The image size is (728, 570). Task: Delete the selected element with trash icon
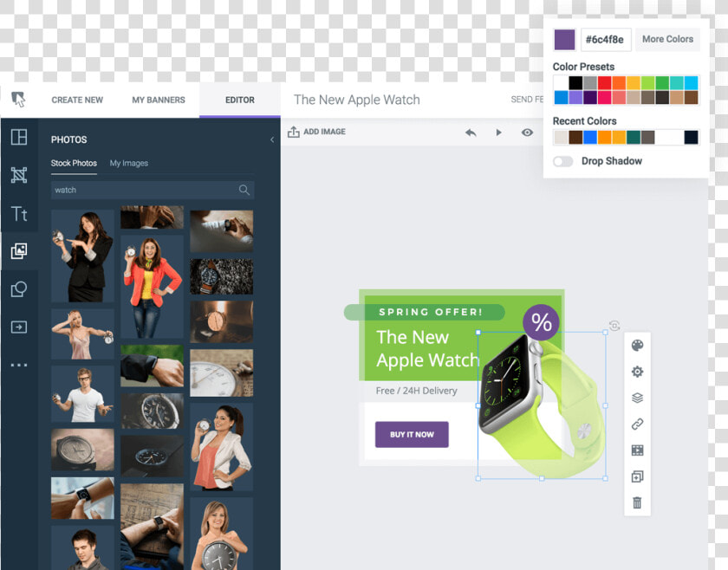pyautogui.click(x=638, y=502)
